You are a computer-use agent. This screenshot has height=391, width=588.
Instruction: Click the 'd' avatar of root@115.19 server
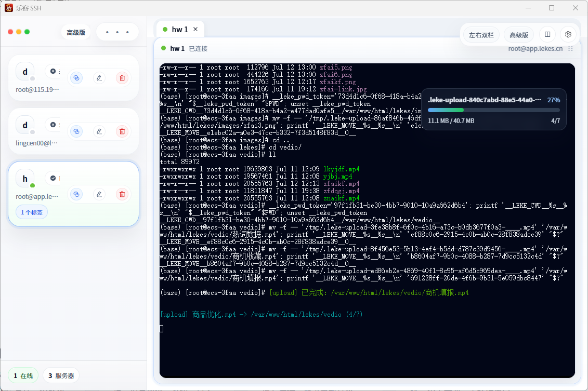25,72
